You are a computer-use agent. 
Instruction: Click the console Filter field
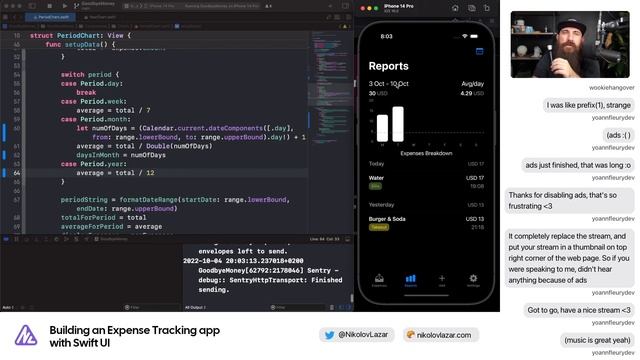(x=298, y=307)
